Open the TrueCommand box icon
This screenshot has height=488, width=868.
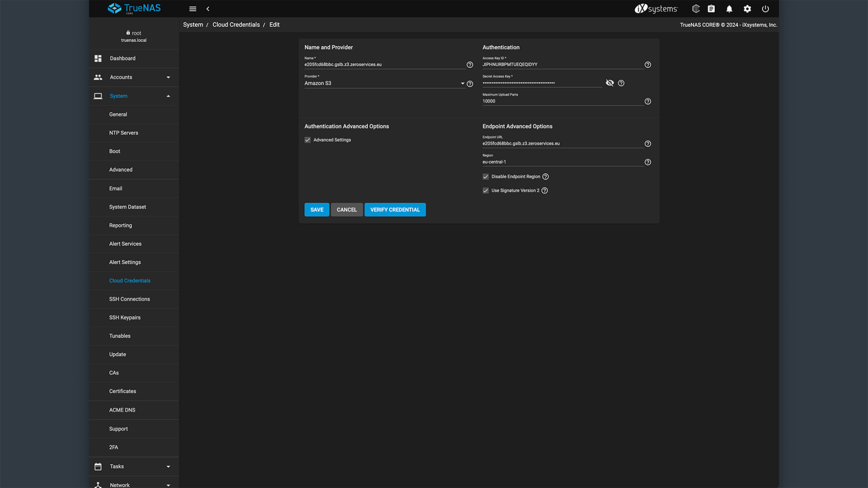(696, 9)
